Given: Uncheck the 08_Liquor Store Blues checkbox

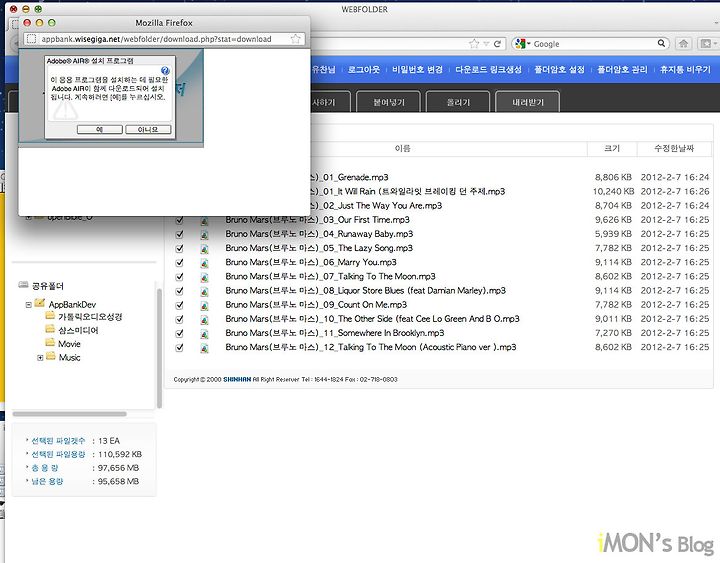Looking at the screenshot, I should point(180,291).
